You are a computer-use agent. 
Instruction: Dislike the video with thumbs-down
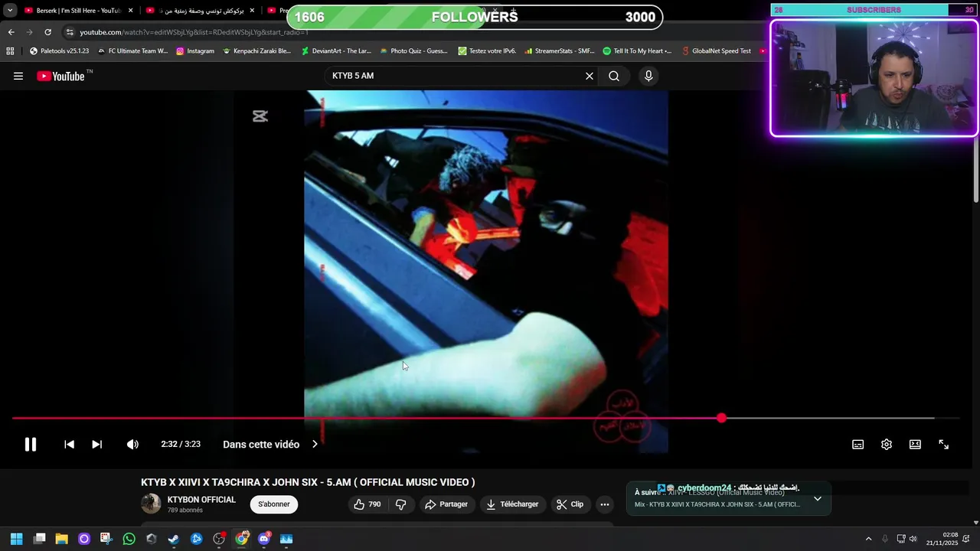pos(400,504)
